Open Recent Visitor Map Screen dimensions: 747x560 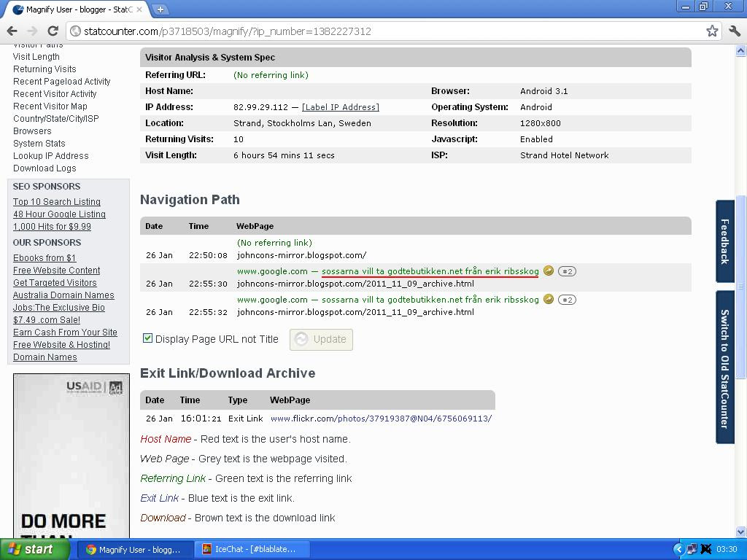coord(50,106)
